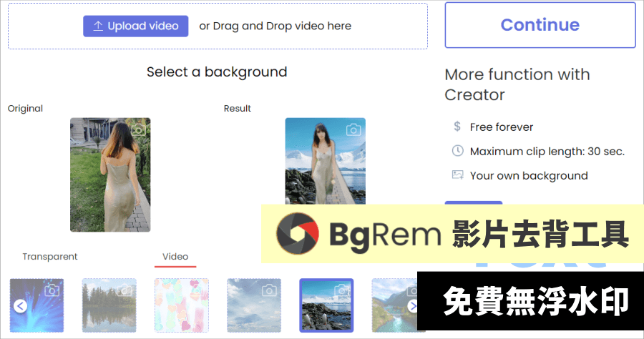The image size is (644, 339).
Task: Click 'or Drag and Drop video here' text
Action: click(275, 26)
